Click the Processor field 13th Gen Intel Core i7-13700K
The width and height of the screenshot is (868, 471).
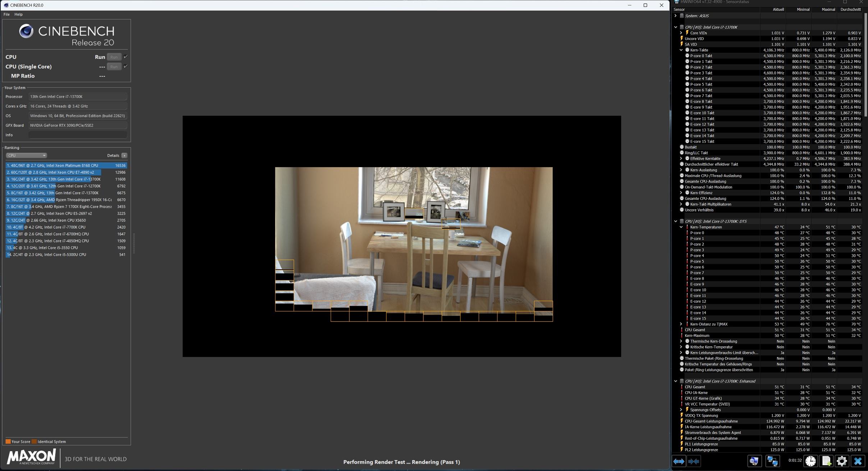78,97
